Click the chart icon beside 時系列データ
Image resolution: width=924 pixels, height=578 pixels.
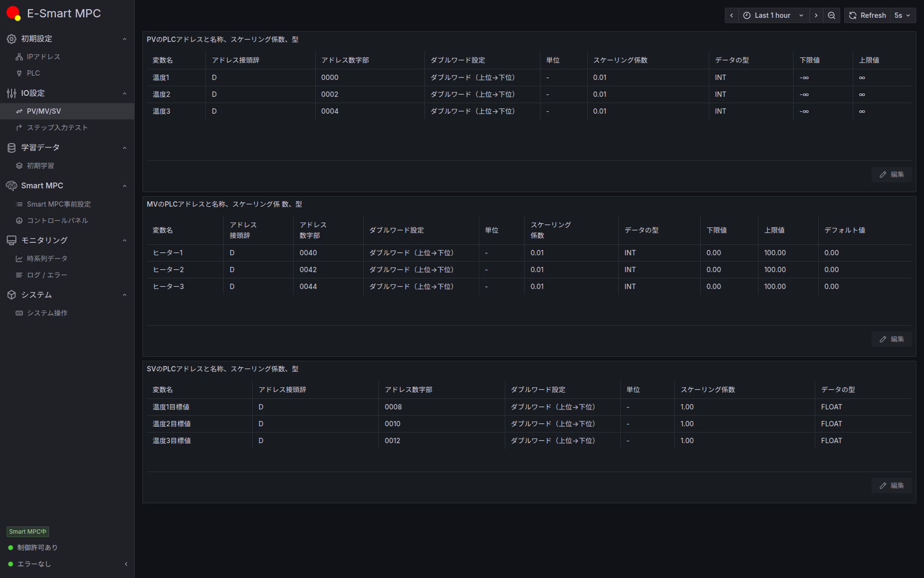point(19,259)
